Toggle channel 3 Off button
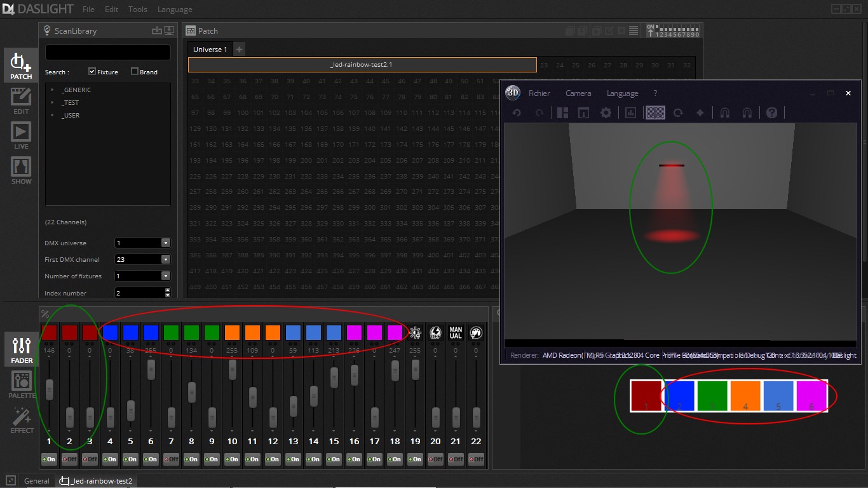Image resolution: width=868 pixels, height=488 pixels. 90,459
